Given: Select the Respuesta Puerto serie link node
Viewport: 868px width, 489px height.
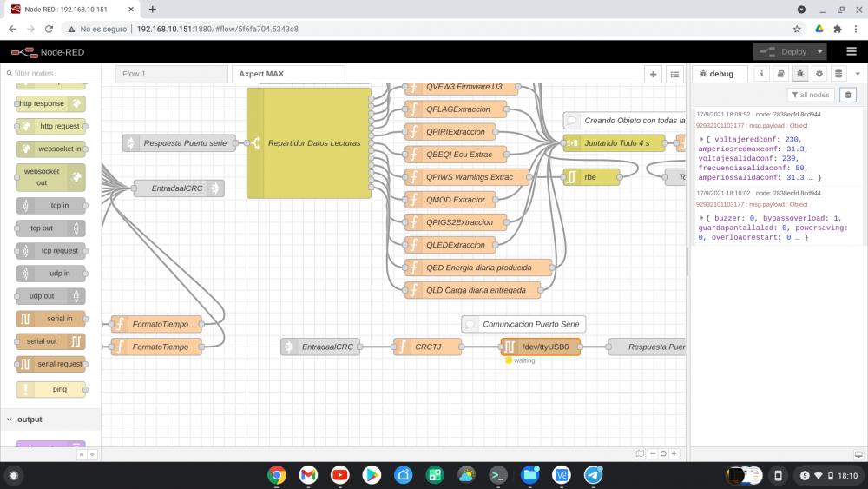Looking at the screenshot, I should 179,143.
